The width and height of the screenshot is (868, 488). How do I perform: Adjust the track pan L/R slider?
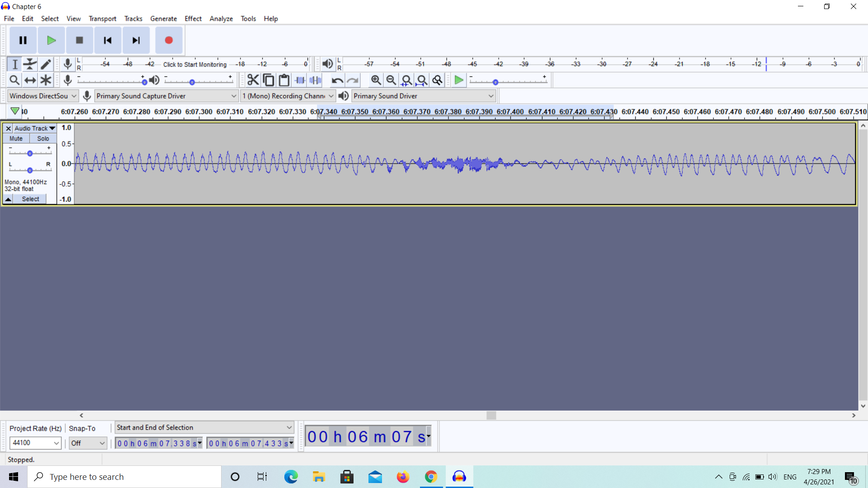point(30,169)
